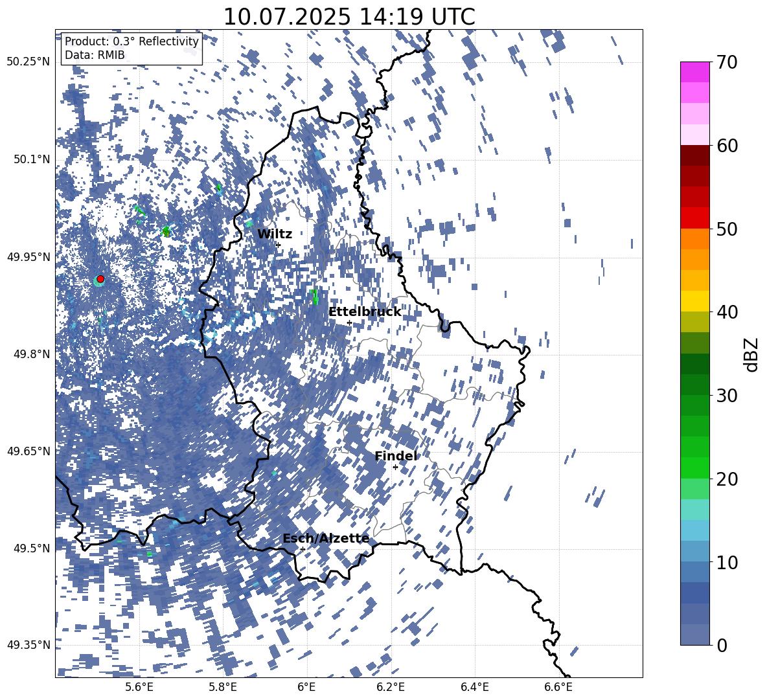Click the 60 colorbar tick label
This screenshot has height=700, width=767.
point(727,146)
